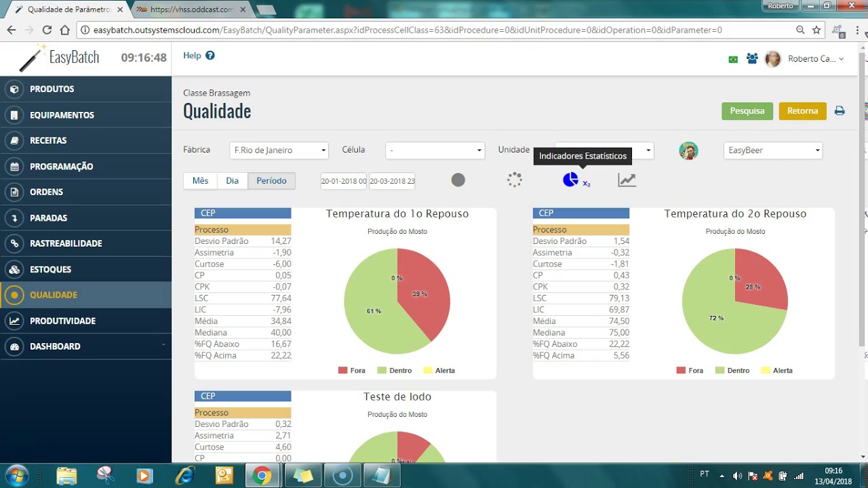The height and width of the screenshot is (488, 868).
Task: Click the green Pesquisa button
Action: click(x=747, y=111)
